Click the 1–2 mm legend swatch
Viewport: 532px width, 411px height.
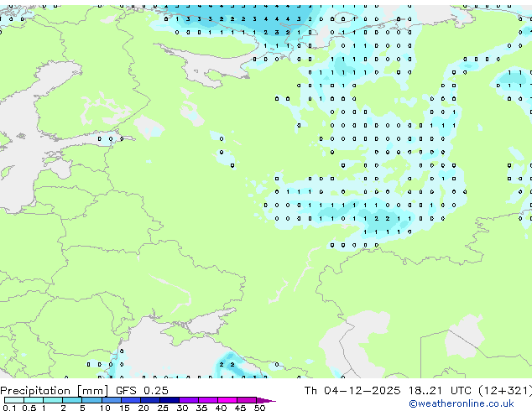(x=53, y=400)
